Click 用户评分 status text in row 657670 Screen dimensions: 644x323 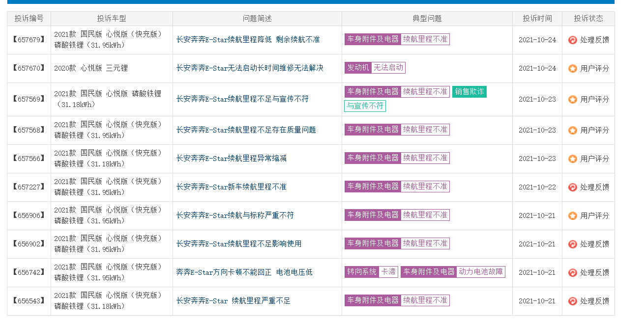tap(594, 68)
